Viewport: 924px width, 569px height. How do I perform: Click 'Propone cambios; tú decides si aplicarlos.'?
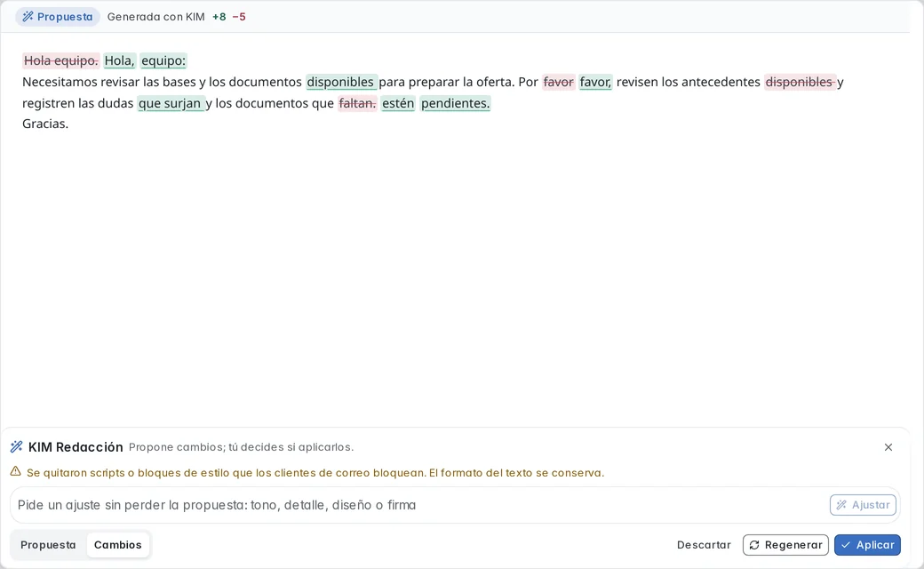[241, 447]
